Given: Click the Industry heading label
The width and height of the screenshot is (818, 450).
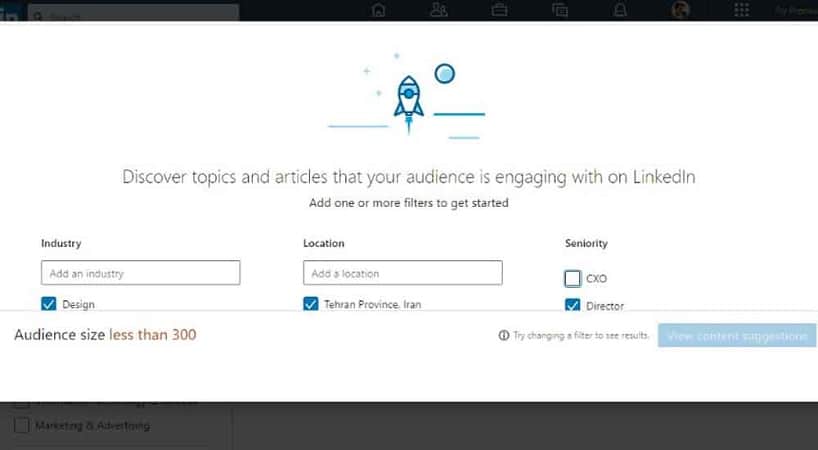Looking at the screenshot, I should point(61,243).
